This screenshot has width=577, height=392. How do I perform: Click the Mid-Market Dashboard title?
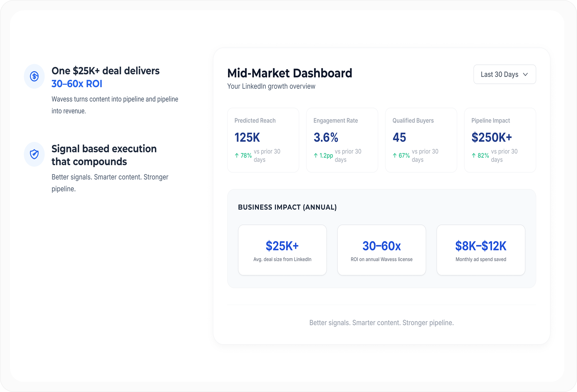click(290, 73)
